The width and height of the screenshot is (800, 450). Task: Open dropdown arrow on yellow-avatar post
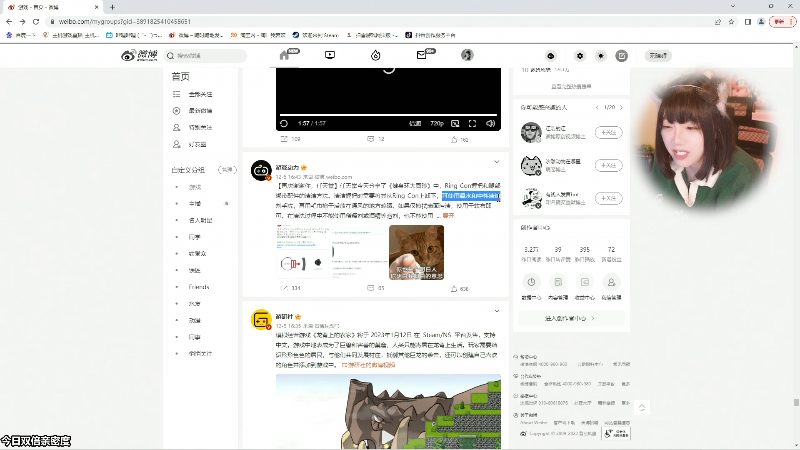(496, 311)
